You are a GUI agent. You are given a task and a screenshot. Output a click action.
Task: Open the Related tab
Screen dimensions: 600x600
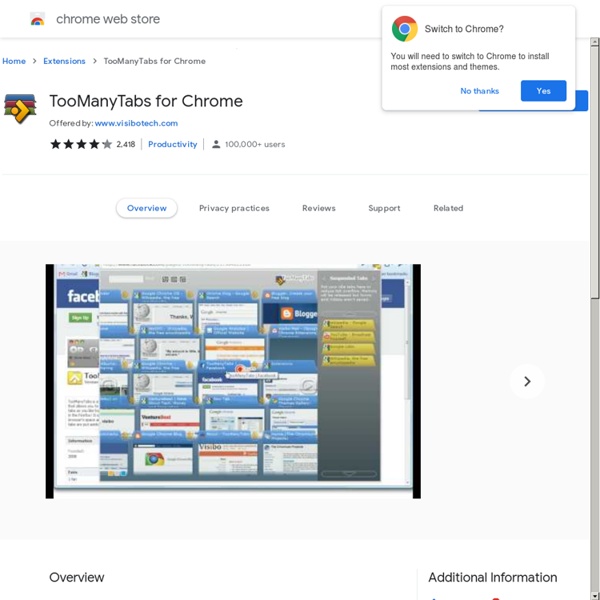pos(448,208)
